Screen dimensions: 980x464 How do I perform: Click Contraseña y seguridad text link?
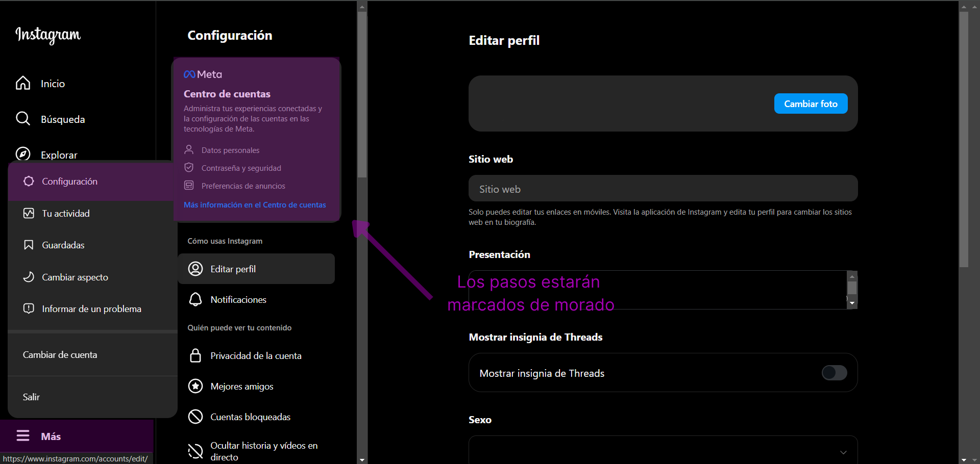[241, 168]
